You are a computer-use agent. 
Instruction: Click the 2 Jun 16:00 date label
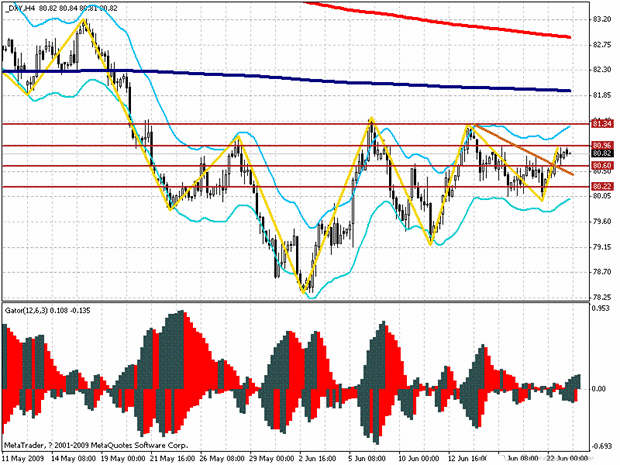[x=320, y=459]
